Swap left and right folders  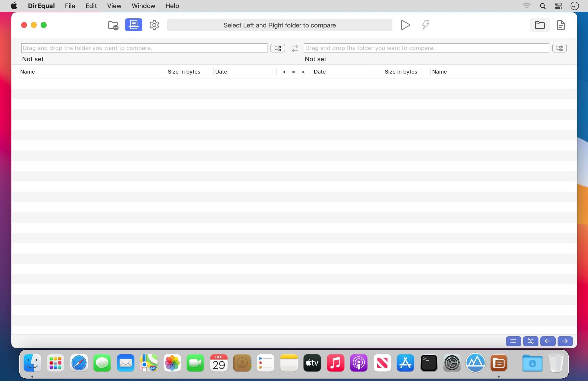[295, 48]
